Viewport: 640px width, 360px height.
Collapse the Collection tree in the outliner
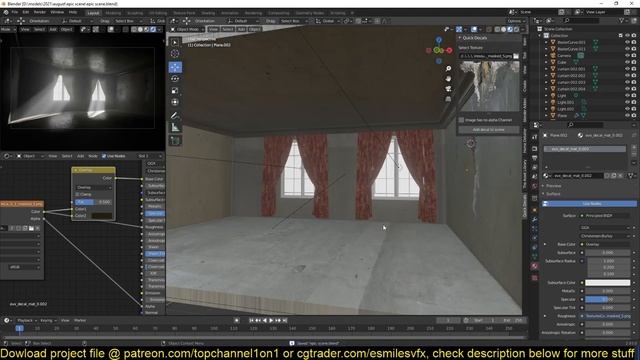click(x=540, y=36)
